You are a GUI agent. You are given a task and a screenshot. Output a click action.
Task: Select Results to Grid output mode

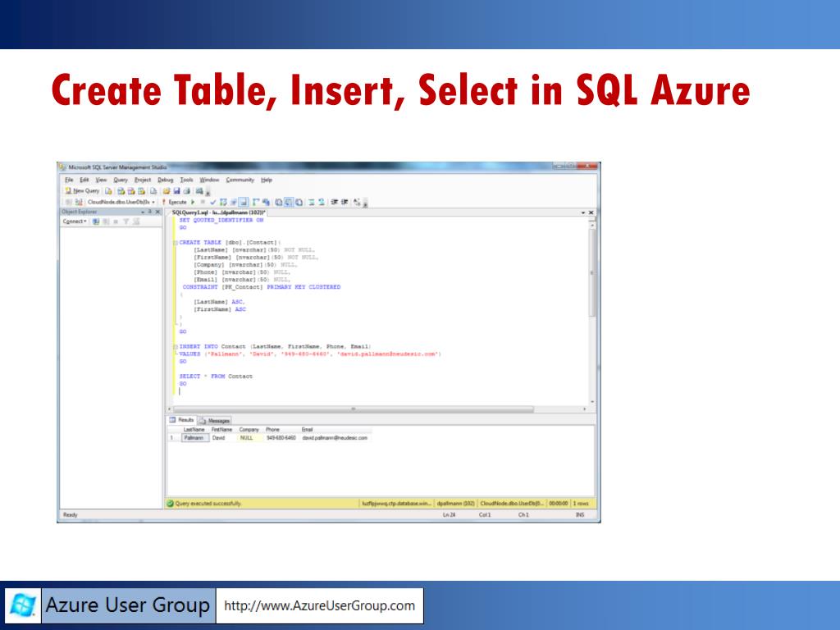(289, 202)
